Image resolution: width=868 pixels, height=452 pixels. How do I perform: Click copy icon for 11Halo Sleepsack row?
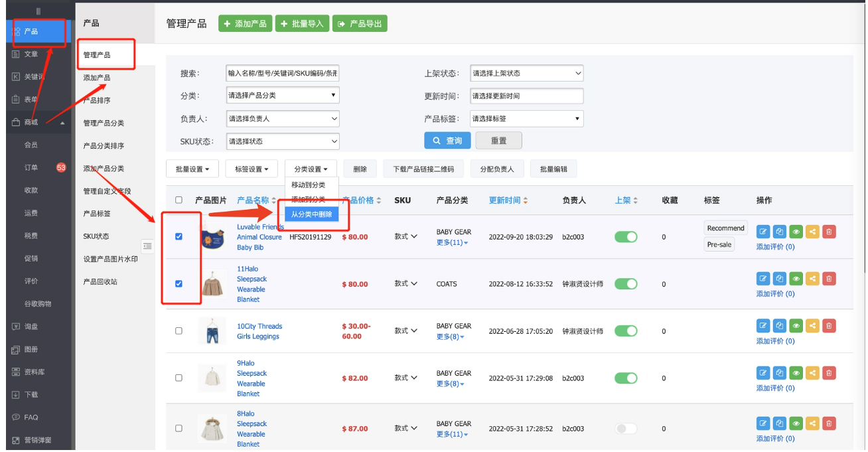click(780, 279)
